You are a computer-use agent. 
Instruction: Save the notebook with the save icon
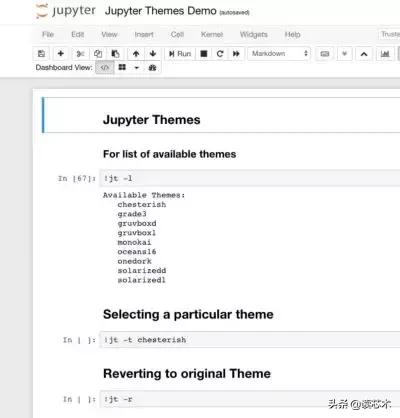pyautogui.click(x=41, y=54)
